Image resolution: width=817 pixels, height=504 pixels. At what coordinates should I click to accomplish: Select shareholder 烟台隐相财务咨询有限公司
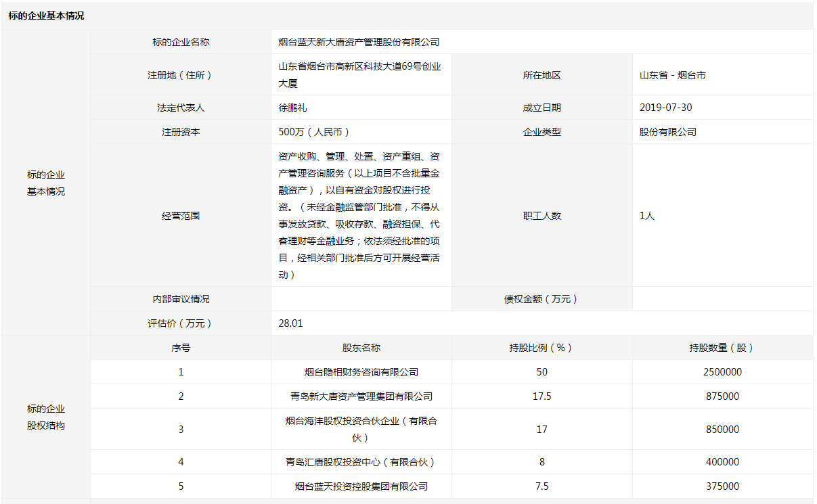pyautogui.click(x=361, y=372)
